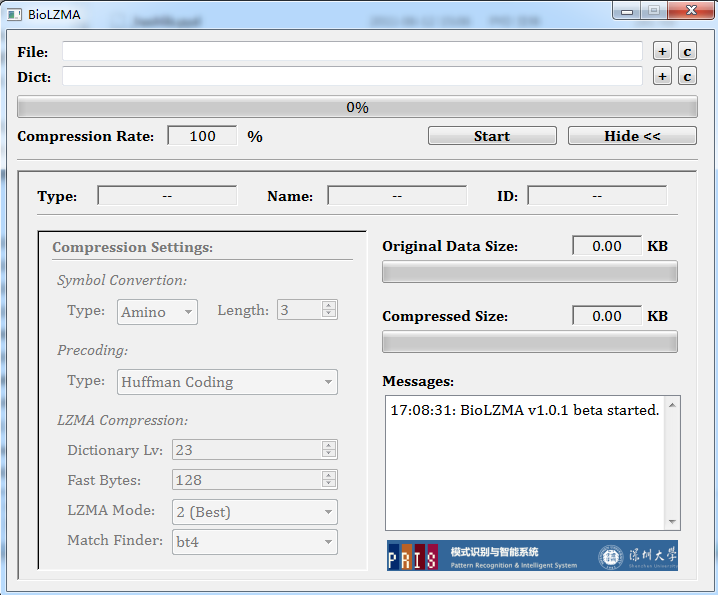Click the File row plus button
Viewport: 718px width, 595px height.
(662, 51)
